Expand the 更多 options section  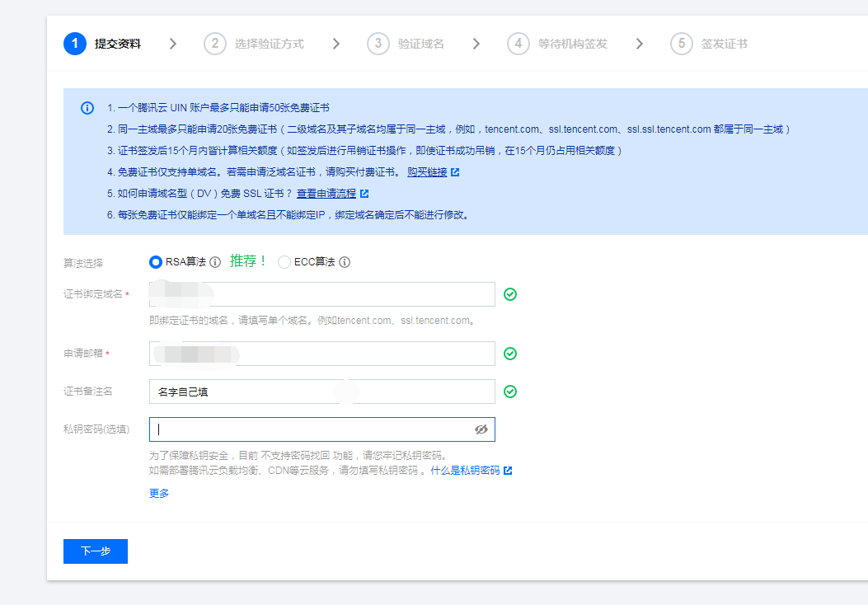pos(159,493)
